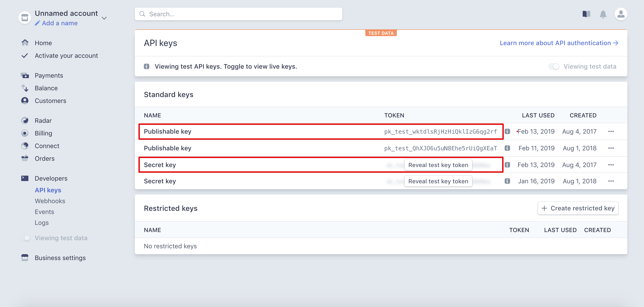644x307 pixels.
Task: Click Billing in the sidebar
Action: point(44,133)
